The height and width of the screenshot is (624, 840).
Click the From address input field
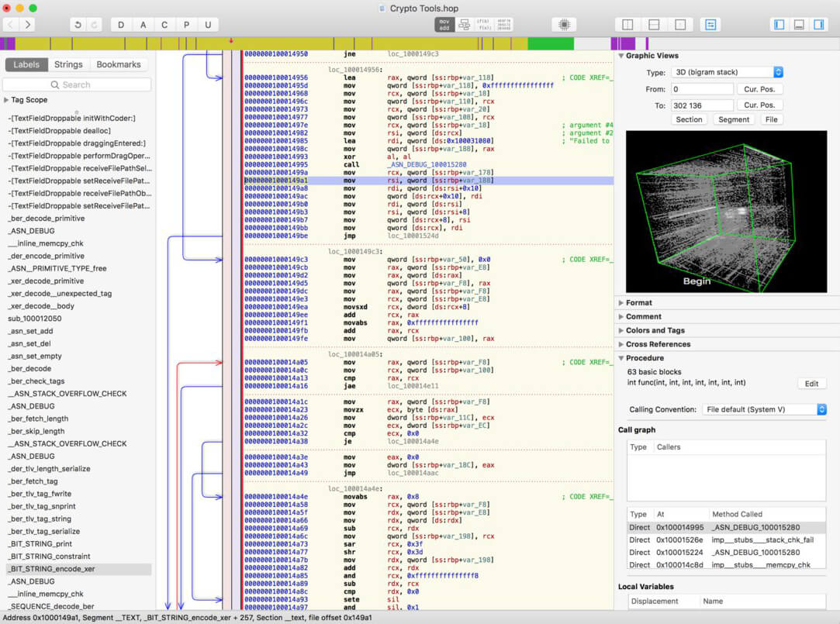click(702, 89)
